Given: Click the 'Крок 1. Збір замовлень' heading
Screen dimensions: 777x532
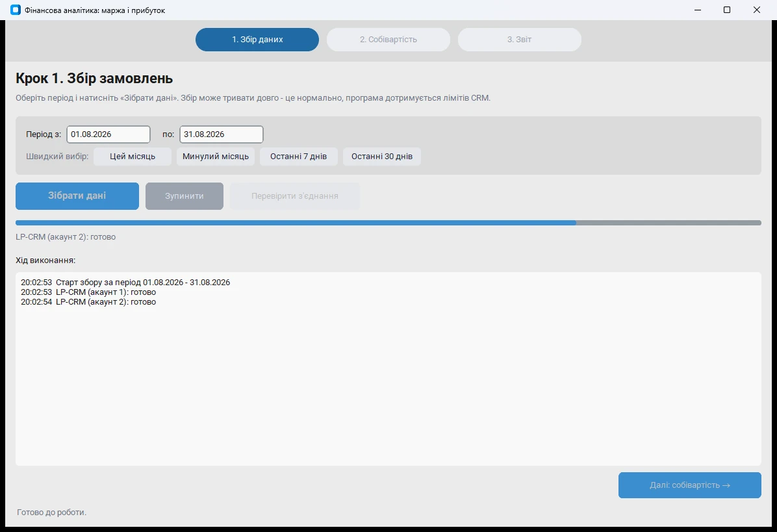Looking at the screenshot, I should point(94,78).
